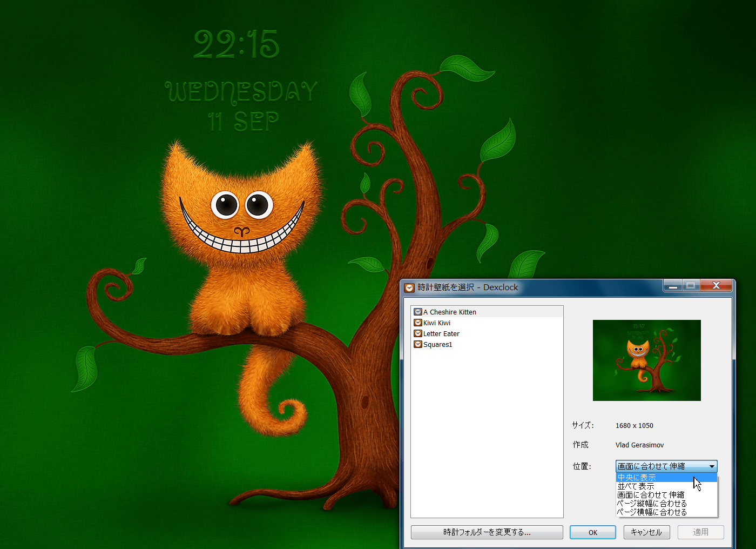
Task: Click the clock icon beside Letter Eater
Action: (x=418, y=333)
